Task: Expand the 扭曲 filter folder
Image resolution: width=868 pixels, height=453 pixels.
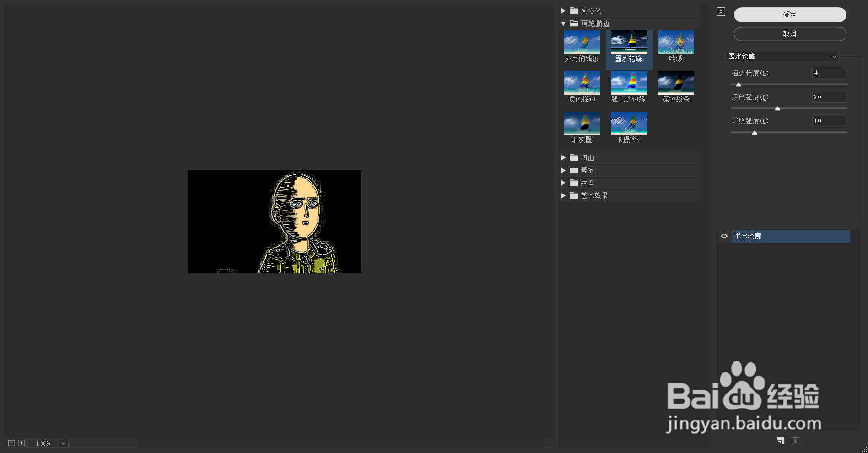Action: point(563,158)
